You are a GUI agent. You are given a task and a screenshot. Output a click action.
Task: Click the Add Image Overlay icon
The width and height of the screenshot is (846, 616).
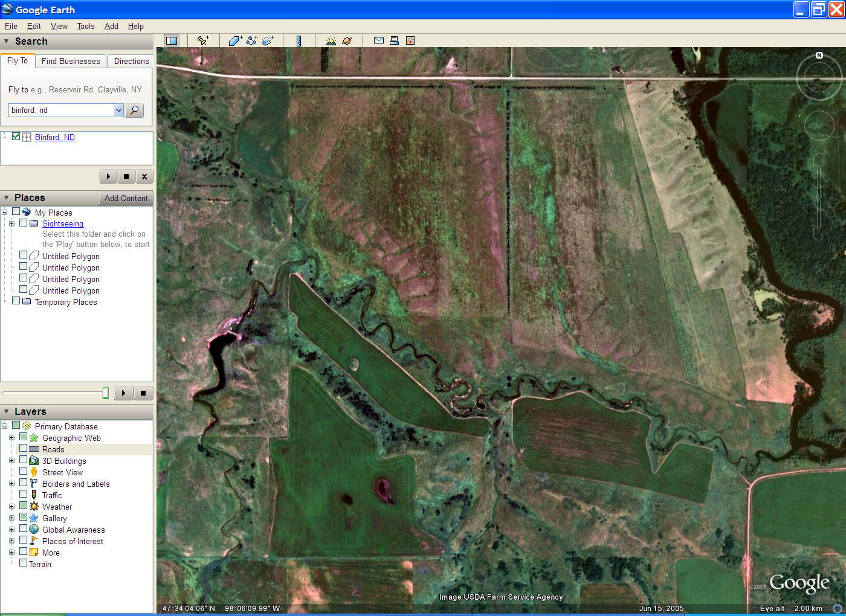(268, 40)
